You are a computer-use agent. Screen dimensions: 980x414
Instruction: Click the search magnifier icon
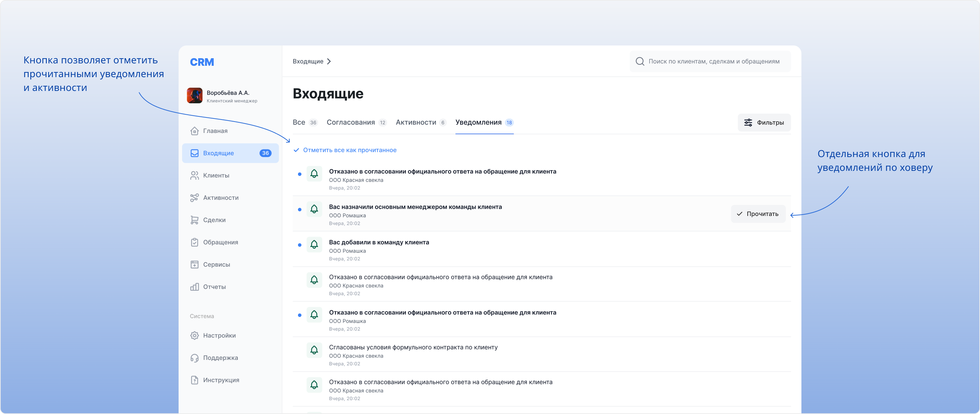pyautogui.click(x=640, y=61)
